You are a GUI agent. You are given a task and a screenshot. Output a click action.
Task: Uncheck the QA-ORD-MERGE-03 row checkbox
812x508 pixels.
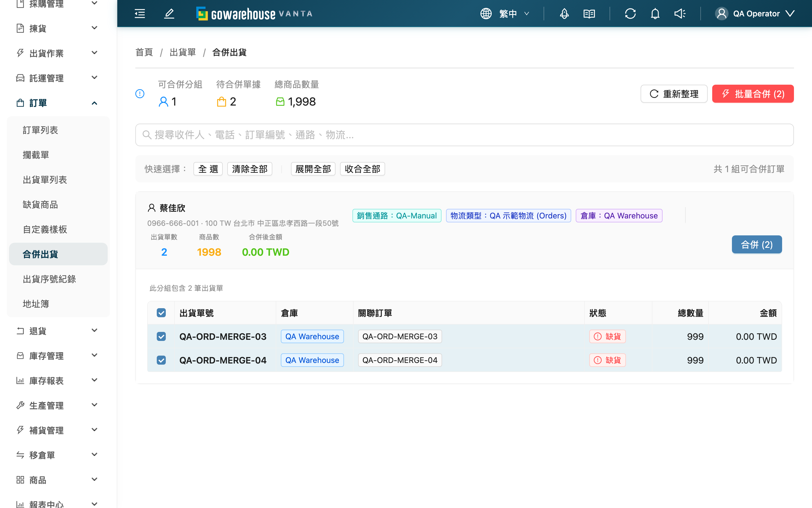point(161,336)
